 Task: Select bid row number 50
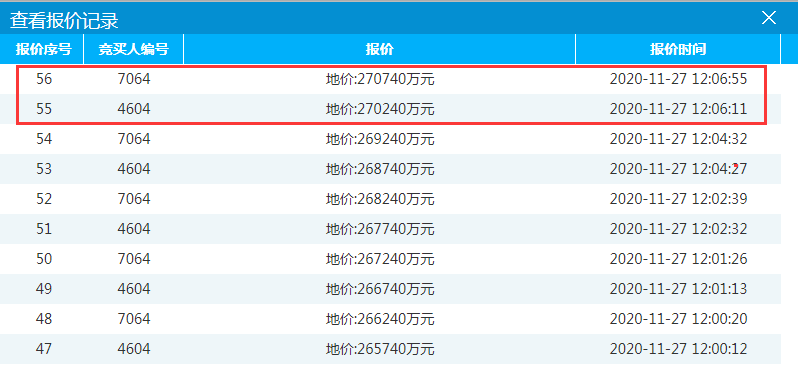[390, 259]
